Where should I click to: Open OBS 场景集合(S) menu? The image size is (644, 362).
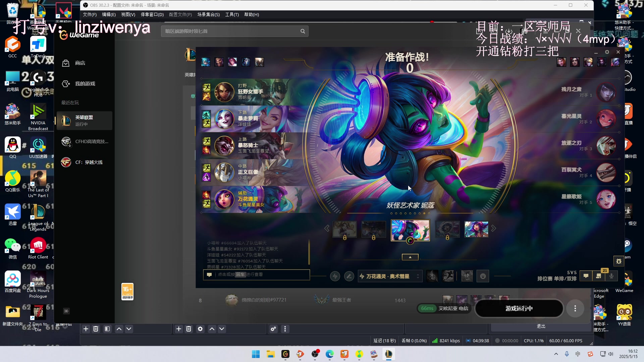tap(208, 14)
